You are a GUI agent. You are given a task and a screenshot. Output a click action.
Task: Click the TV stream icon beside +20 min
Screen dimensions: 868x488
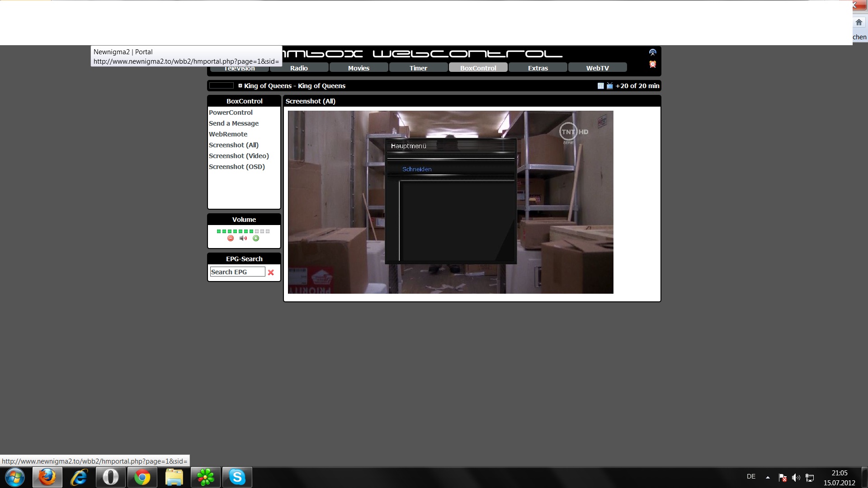[609, 86]
